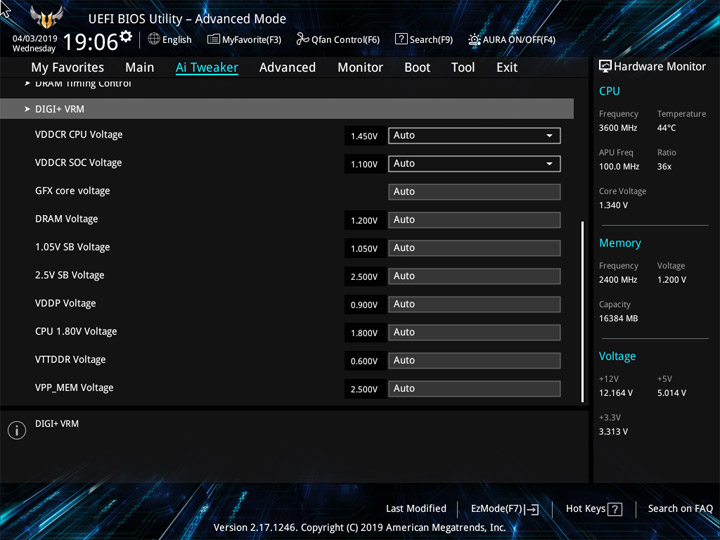Screen dimensions: 720x540
Task: Click the 04/03/2019 Wednesday date
Action: coord(34,44)
